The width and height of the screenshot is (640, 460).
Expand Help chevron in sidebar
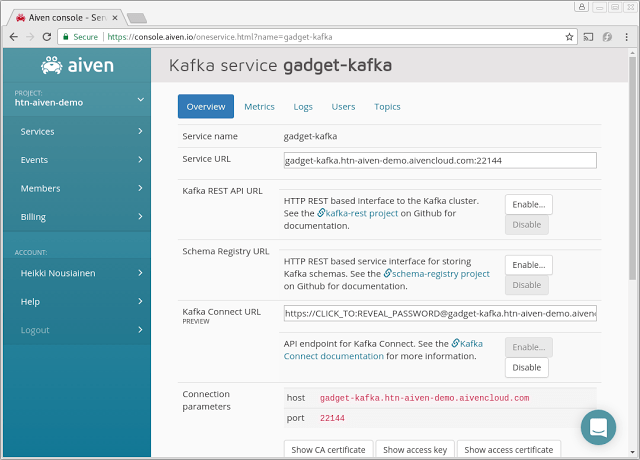pos(140,301)
